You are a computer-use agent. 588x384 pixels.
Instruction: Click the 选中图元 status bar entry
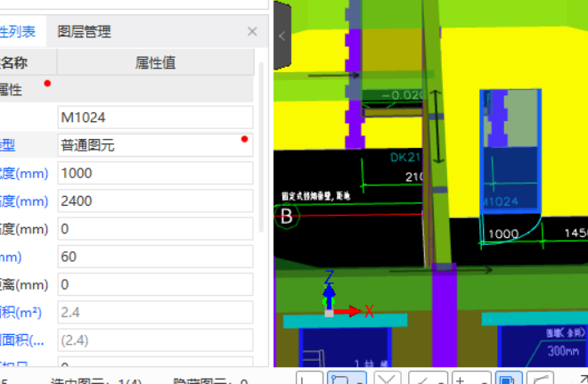coord(96,381)
